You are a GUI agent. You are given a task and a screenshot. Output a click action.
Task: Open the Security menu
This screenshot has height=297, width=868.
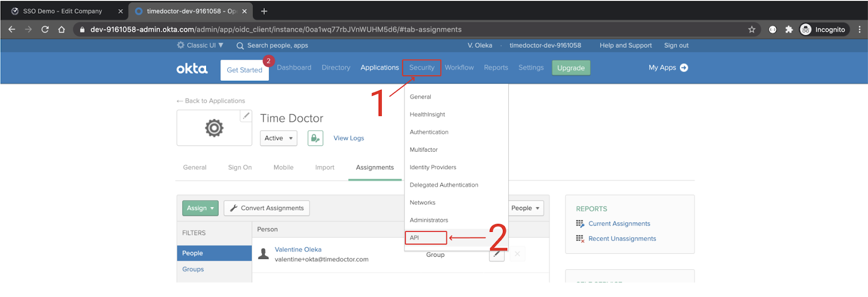tap(422, 68)
